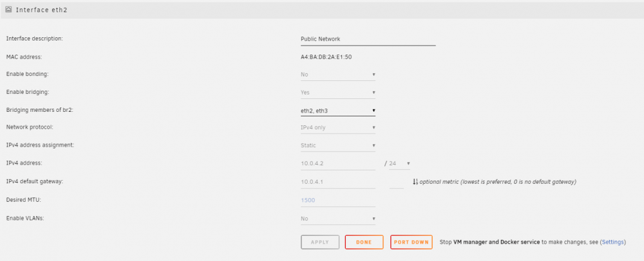Click the metric sort-order icon

point(415,181)
